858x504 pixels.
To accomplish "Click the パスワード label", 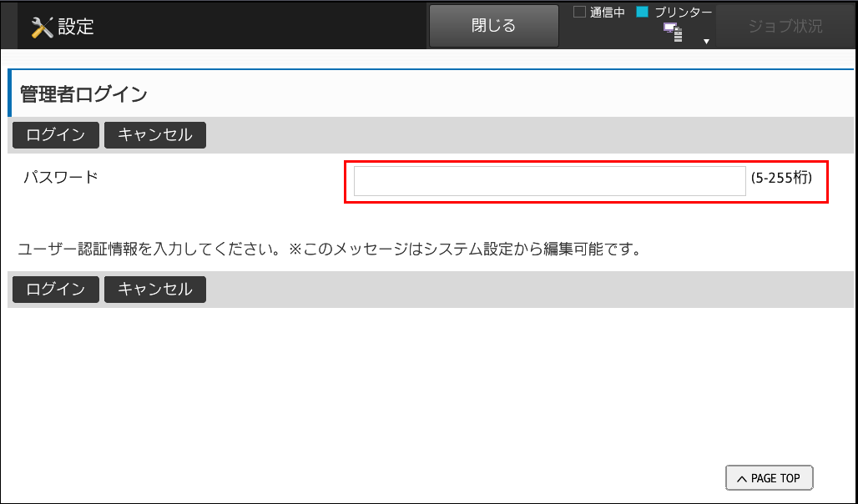I will click(x=61, y=177).
